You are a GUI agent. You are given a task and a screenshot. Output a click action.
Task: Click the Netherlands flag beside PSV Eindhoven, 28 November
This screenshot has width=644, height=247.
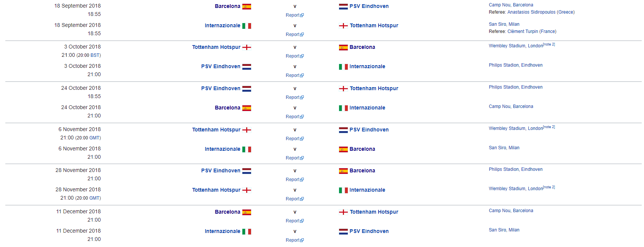pos(247,171)
